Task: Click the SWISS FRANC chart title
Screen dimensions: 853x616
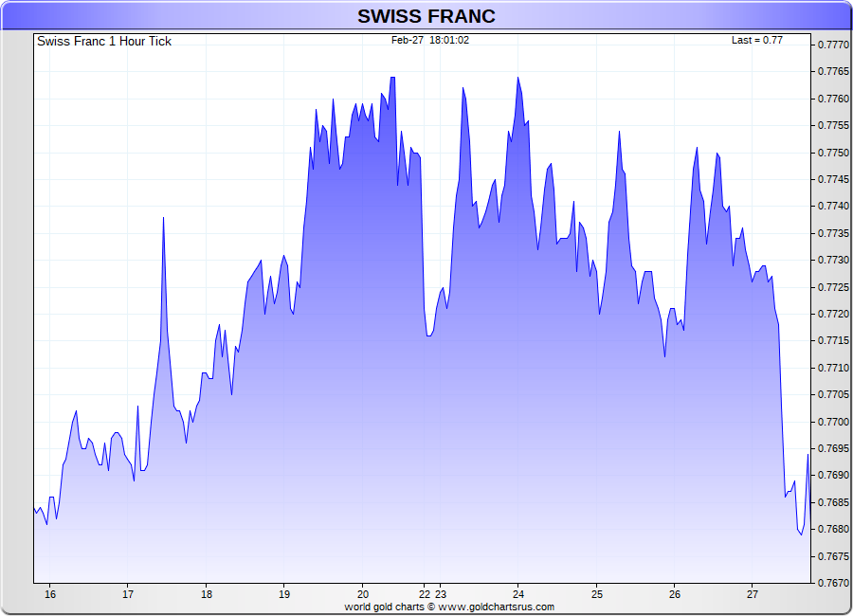Action: tap(426, 16)
